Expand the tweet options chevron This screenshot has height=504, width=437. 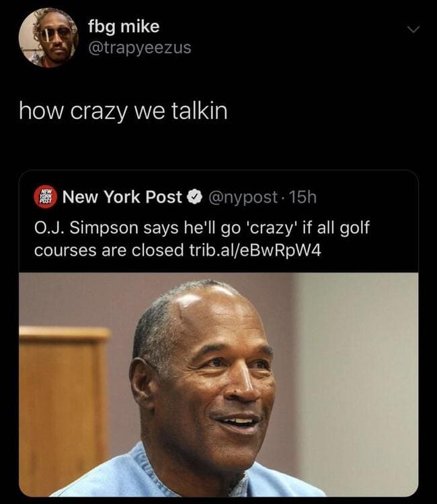413,30
